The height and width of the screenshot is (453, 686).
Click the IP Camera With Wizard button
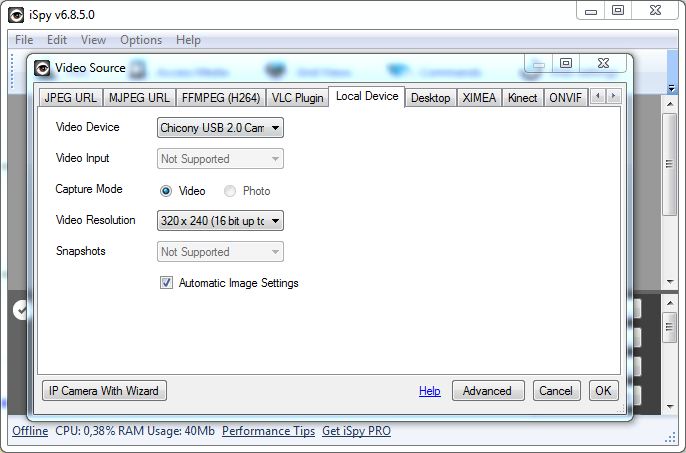tap(104, 390)
